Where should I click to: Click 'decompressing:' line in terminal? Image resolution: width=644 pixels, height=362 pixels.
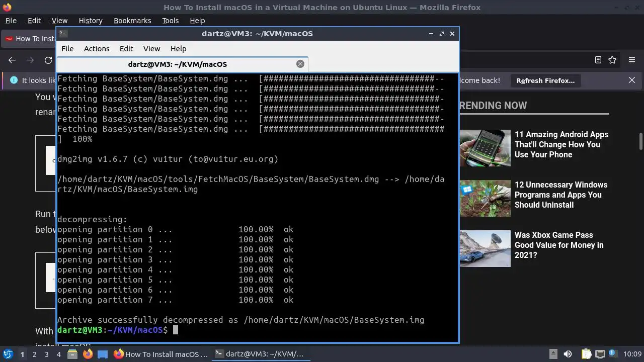click(93, 219)
